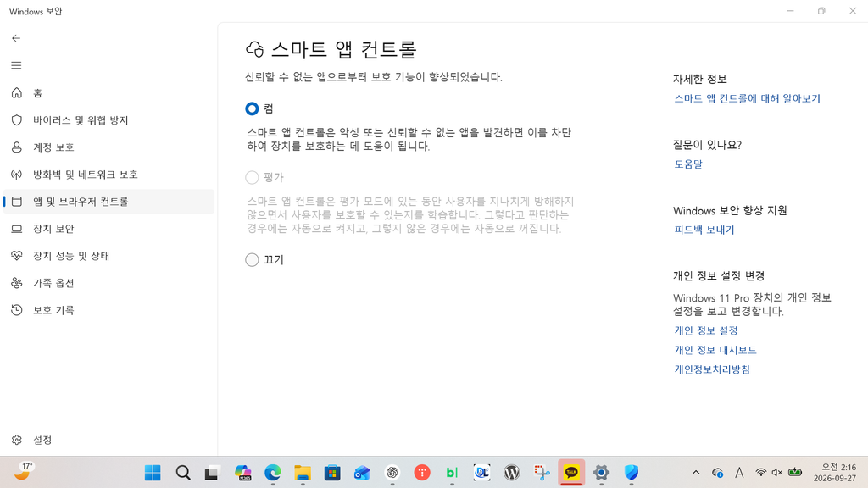Open the weather widget showing 17°

click(x=23, y=471)
